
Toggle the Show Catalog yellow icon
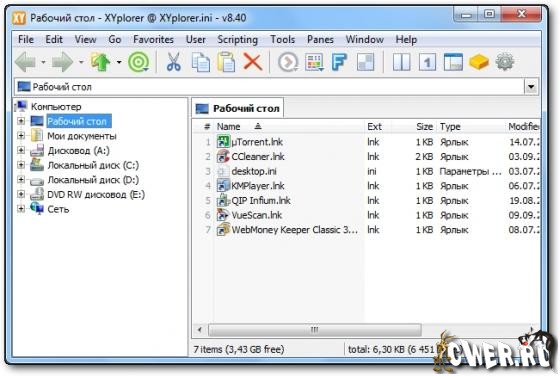(479, 62)
